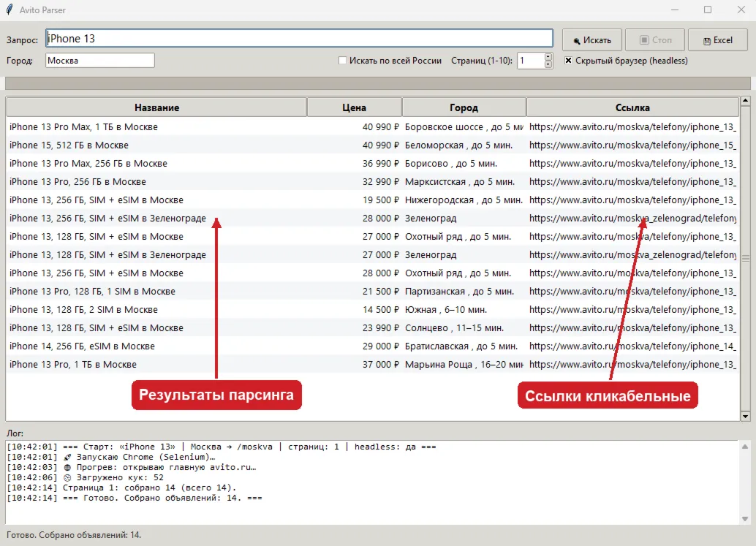
Task: Click results table scrollbar up arrow
Action: coord(745,101)
